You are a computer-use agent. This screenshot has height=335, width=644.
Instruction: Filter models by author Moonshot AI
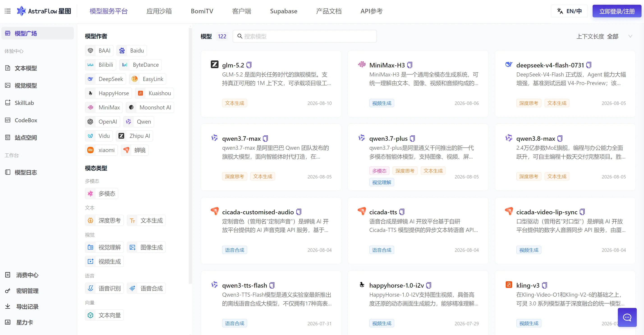click(150, 107)
